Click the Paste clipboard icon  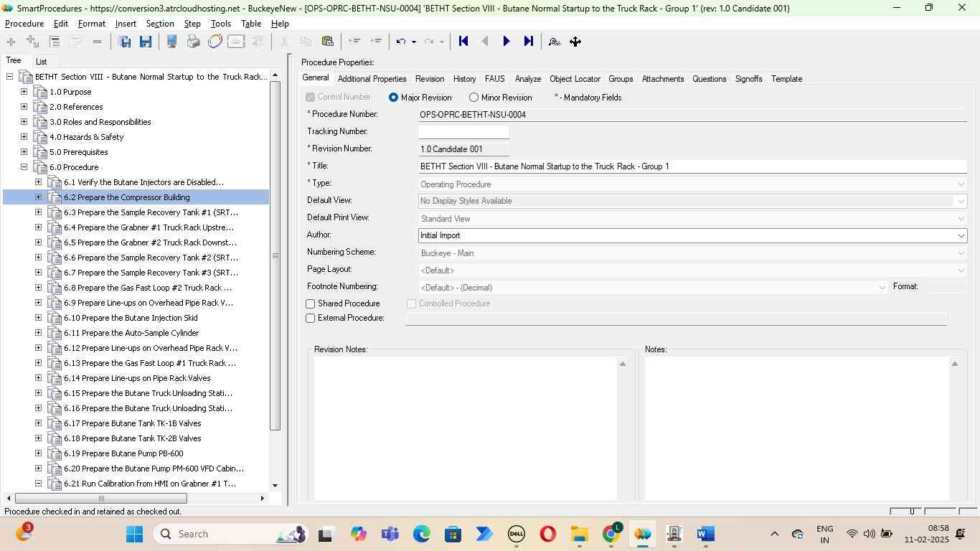click(328, 42)
